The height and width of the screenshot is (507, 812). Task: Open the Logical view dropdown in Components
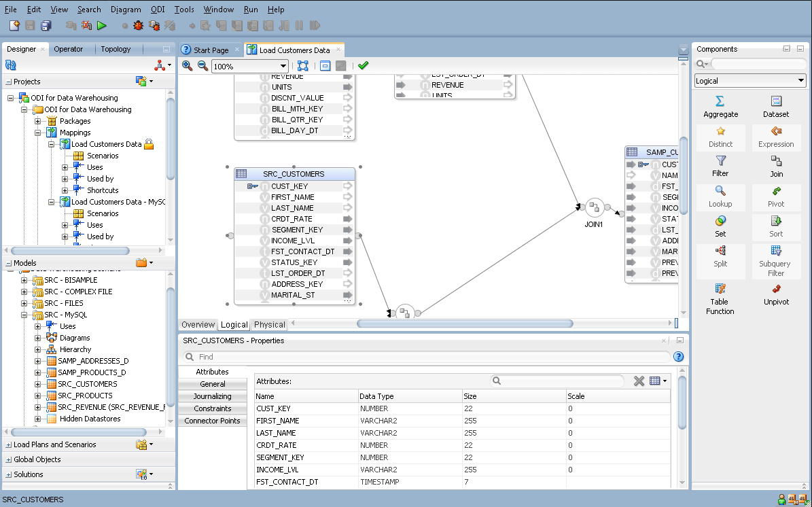click(802, 80)
